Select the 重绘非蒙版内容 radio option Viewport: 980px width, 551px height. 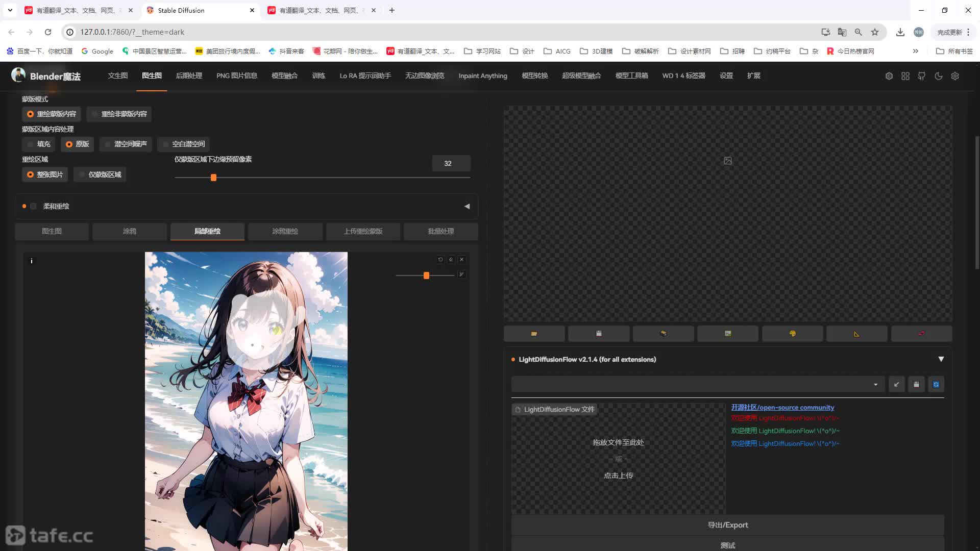(x=119, y=114)
